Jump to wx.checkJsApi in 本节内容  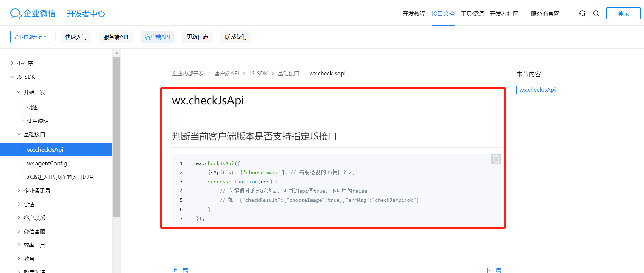[537, 90]
